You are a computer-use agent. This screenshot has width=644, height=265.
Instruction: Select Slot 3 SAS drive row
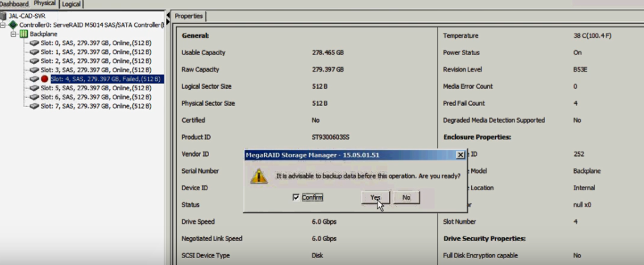pos(96,70)
